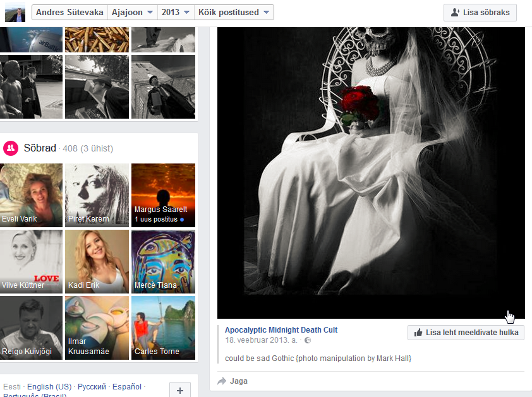Image resolution: width=532 pixels, height=397 pixels.
Task: Click the post caption 'could be sad Gothic'
Action: 318,358
